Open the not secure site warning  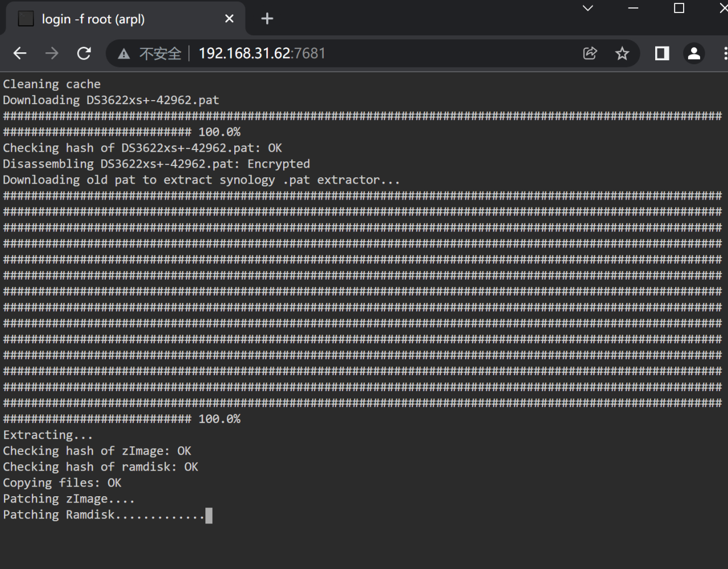click(149, 53)
